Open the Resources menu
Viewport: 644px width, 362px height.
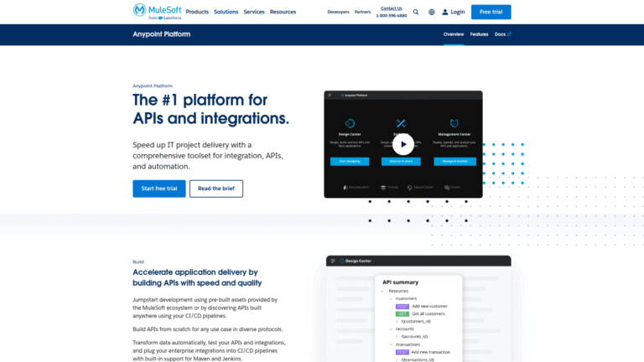click(283, 12)
